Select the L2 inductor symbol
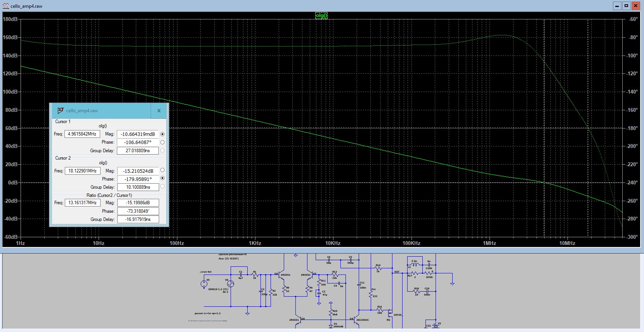This screenshot has width=644, height=332. 415,264
